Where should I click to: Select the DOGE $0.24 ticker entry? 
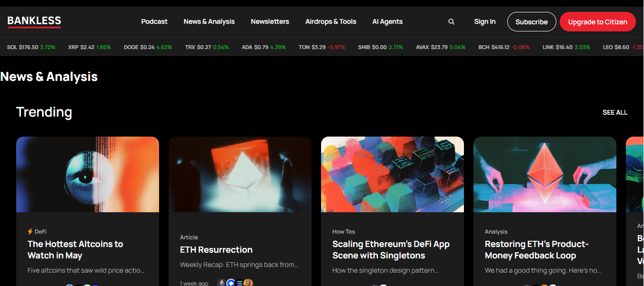click(x=148, y=47)
